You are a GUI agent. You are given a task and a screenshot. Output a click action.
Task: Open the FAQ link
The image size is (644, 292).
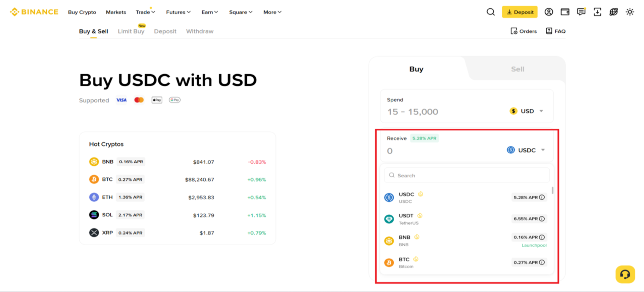pos(556,31)
